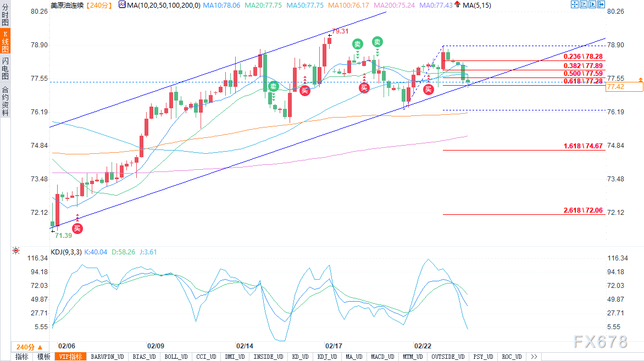Screen dimensions: 644x361
Task: Click the J:3.61 value
Action: pos(148,252)
